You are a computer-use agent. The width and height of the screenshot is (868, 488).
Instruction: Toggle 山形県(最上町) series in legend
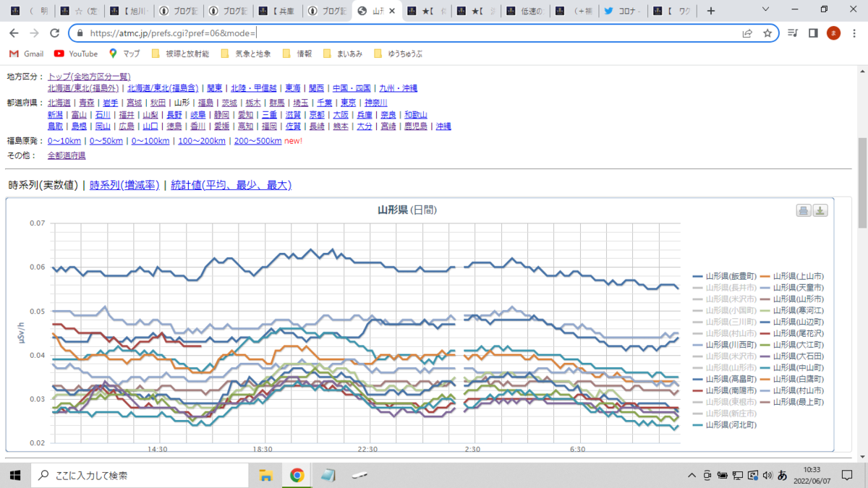791,401
